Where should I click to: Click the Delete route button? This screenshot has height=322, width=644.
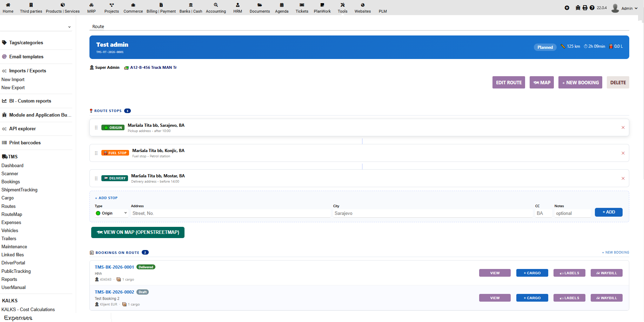point(618,83)
